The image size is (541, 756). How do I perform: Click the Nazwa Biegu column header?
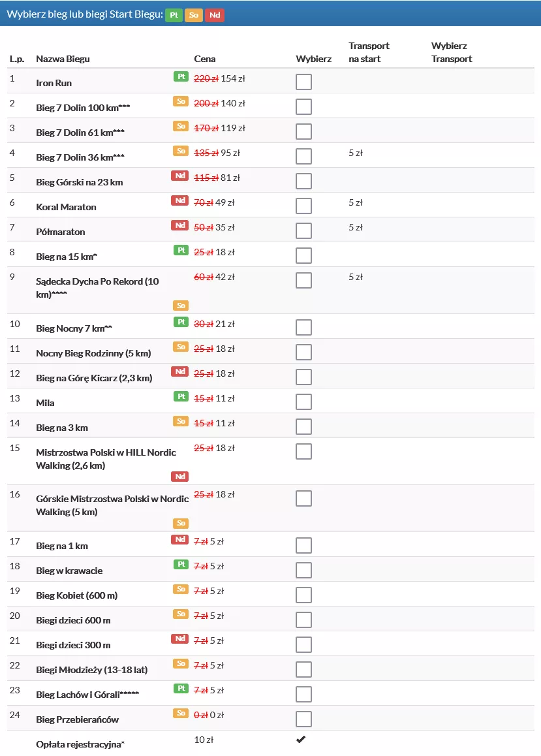(x=63, y=59)
